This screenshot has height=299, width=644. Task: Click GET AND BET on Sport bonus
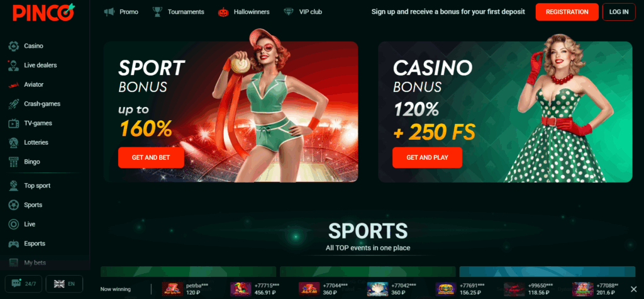coord(151,157)
